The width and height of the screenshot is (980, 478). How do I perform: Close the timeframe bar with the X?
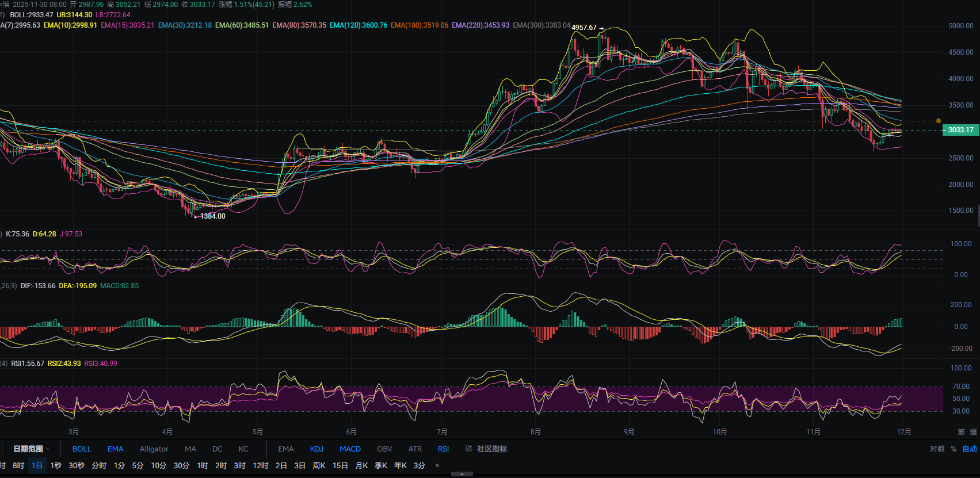point(437,465)
